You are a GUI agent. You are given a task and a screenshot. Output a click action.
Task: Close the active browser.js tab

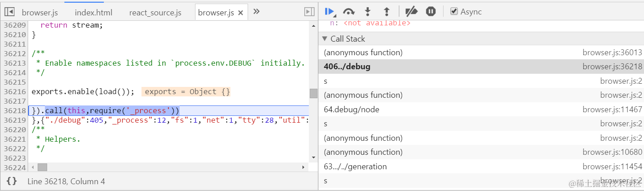tap(241, 13)
